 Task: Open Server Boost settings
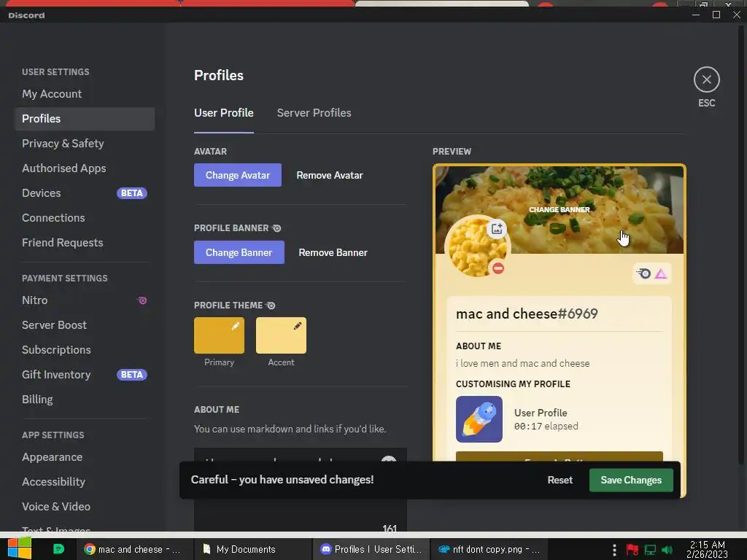click(x=85, y=324)
